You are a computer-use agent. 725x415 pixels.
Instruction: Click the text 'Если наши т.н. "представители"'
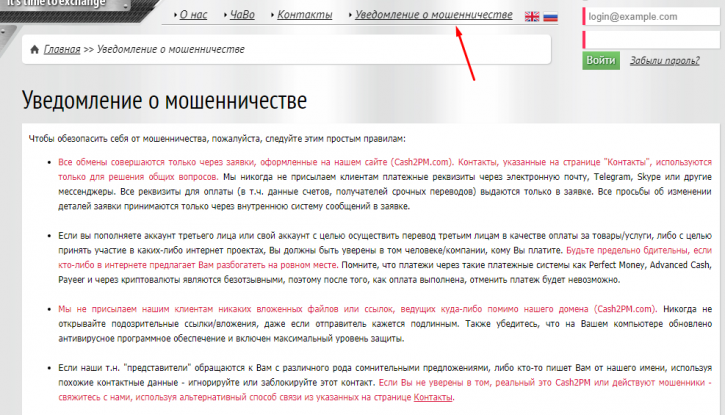pos(124,368)
